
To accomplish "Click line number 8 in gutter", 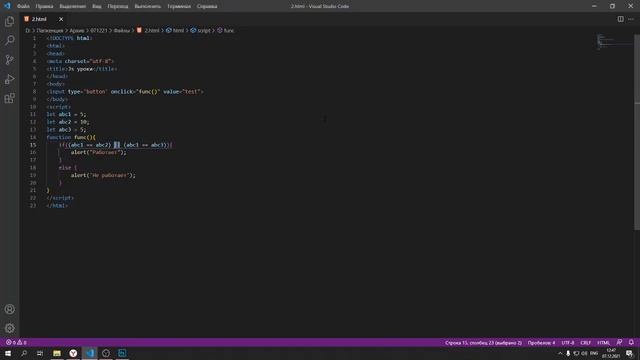I will click(34, 91).
